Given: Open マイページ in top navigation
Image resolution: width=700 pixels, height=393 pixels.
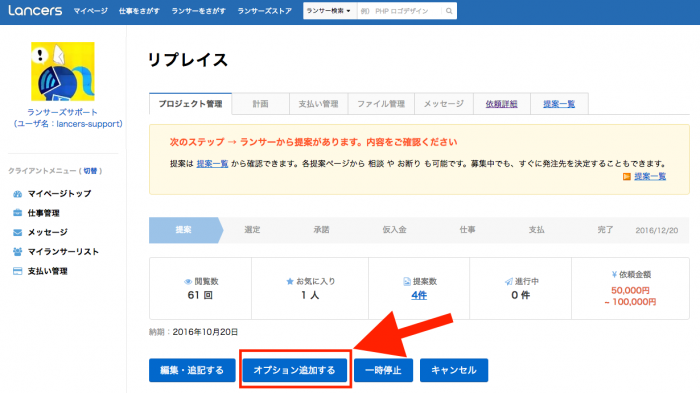Looking at the screenshot, I should point(91,11).
